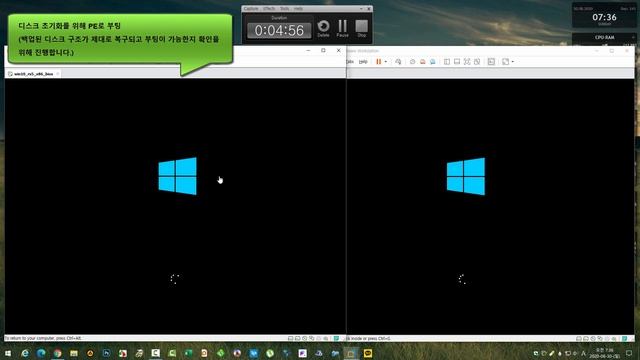
Task: Launch Internet Explorer from taskbar
Action: point(25,353)
